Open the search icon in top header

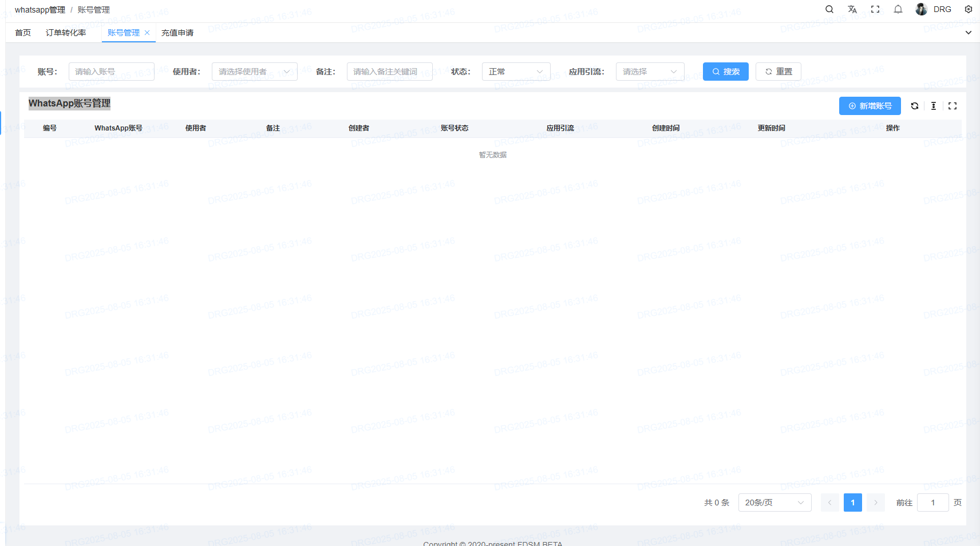[x=829, y=9]
